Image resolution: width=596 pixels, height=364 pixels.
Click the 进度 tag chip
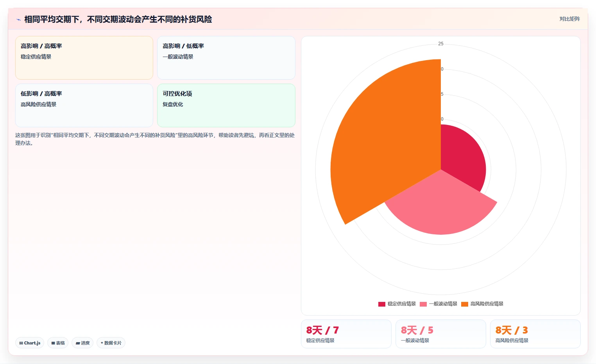(82, 343)
